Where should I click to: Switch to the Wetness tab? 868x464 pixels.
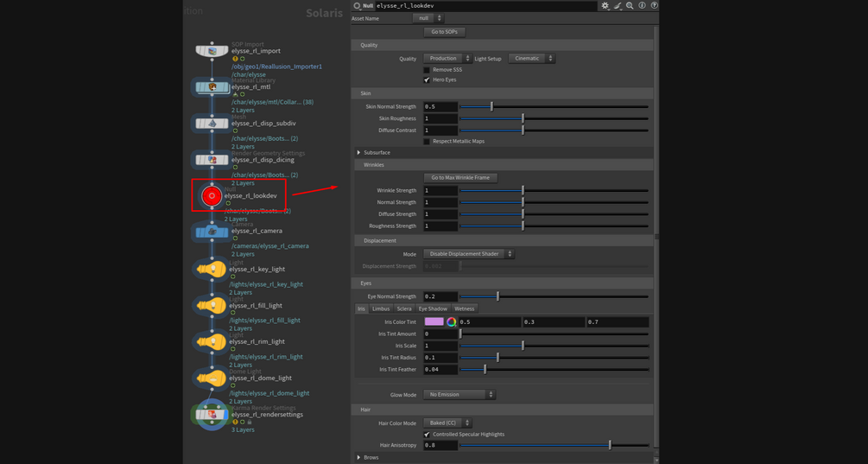[465, 308]
